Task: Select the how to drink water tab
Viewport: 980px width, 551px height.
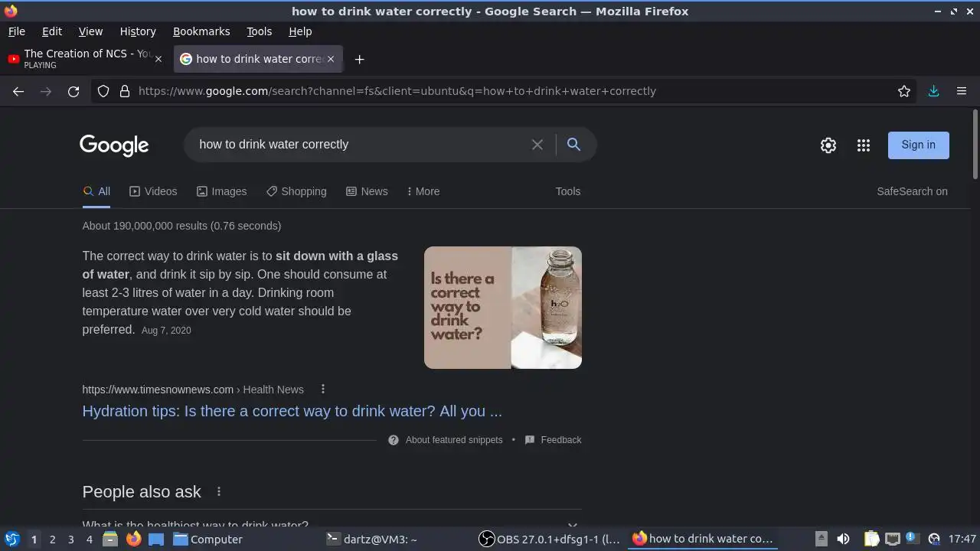Action: click(258, 59)
